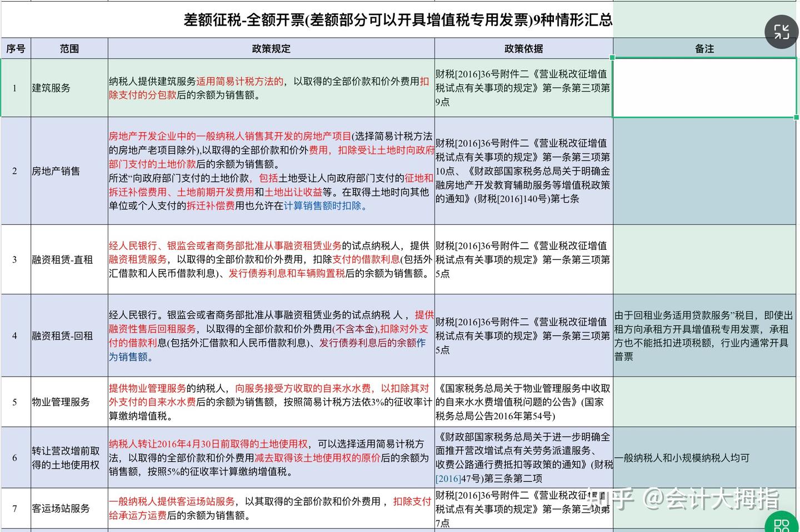The height and width of the screenshot is (532, 800).
Task: Select basis cell ending 第三项第7点
Action: (x=524, y=508)
